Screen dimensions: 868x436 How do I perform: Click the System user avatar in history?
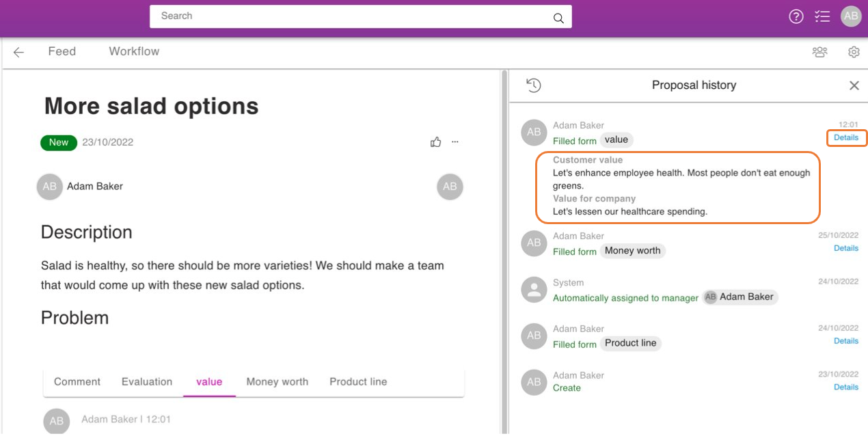coord(534,290)
